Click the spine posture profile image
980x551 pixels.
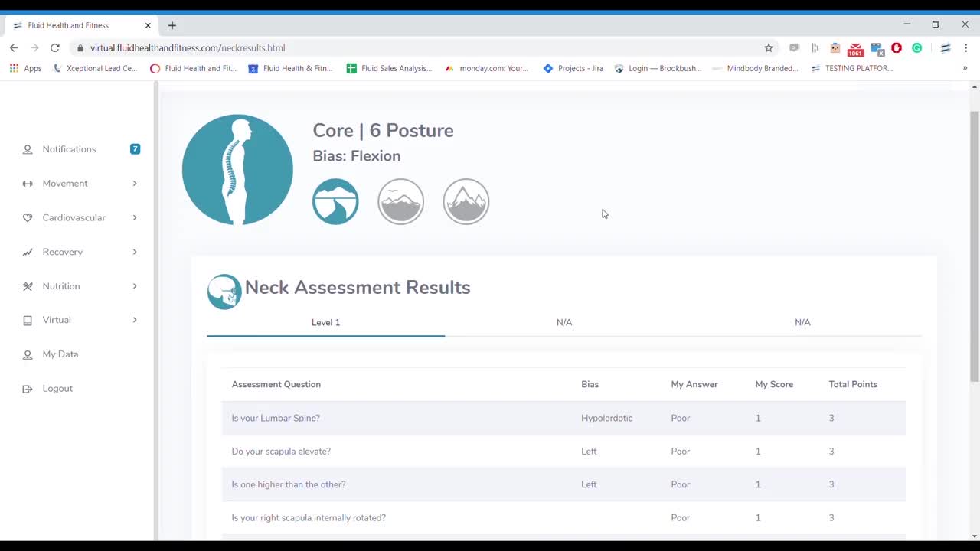[237, 170]
